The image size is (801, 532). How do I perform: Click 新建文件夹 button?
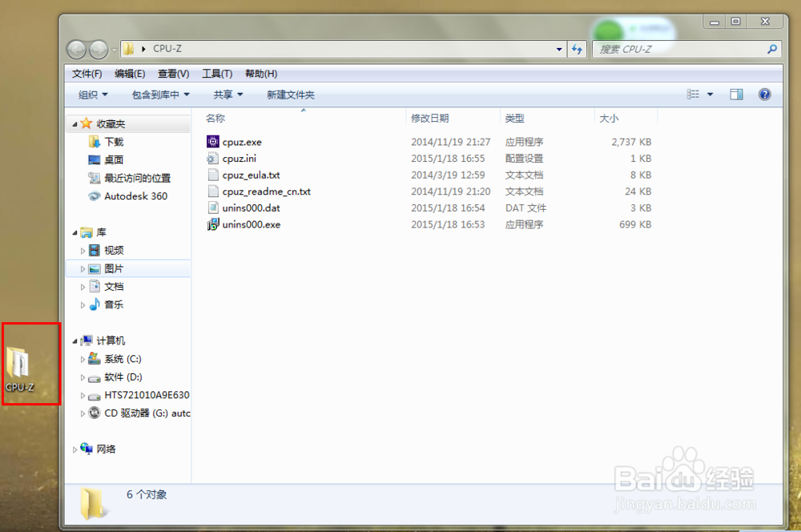(291, 95)
